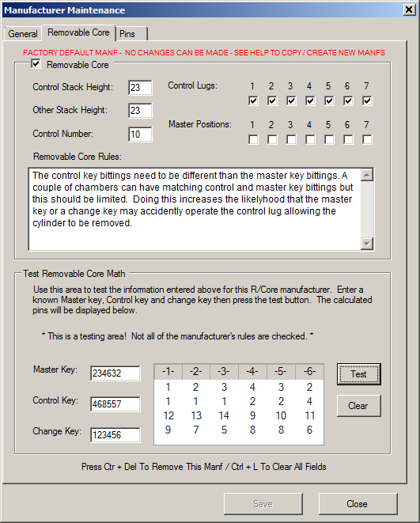Click the Change Key input field
Image resolution: width=420 pixels, height=523 pixels.
[x=115, y=435]
